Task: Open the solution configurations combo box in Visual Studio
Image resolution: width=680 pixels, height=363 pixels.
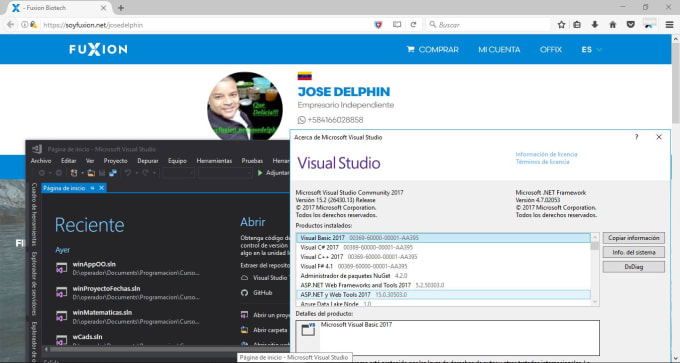Action: pos(178,173)
